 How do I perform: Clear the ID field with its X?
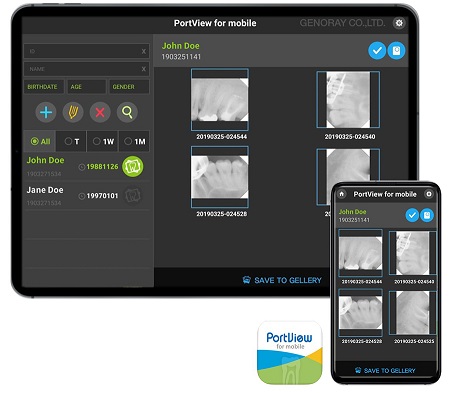click(x=144, y=51)
